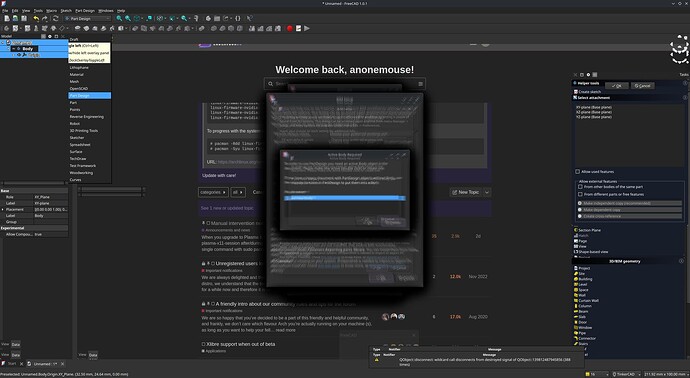Open the Part Design workbench dropdown

(x=88, y=18)
